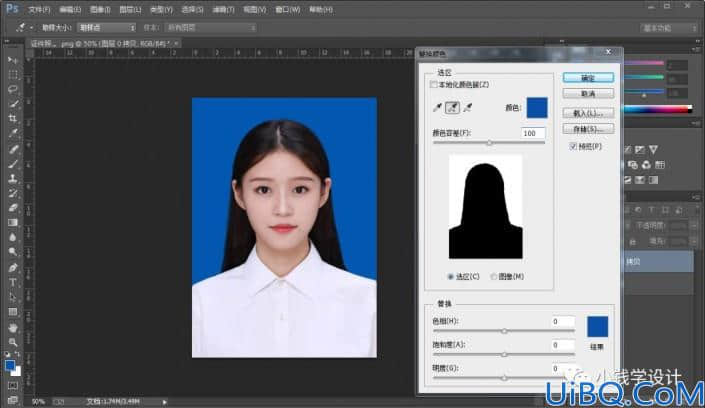This screenshot has width=705, height=408.
Task: Change screen mode at toolbar bottom
Action: (13, 399)
